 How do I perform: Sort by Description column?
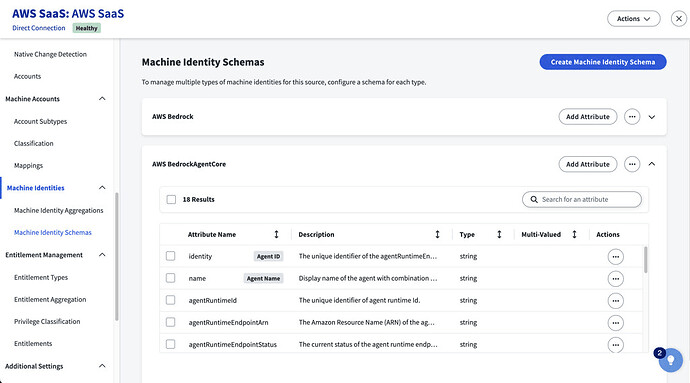click(x=437, y=235)
